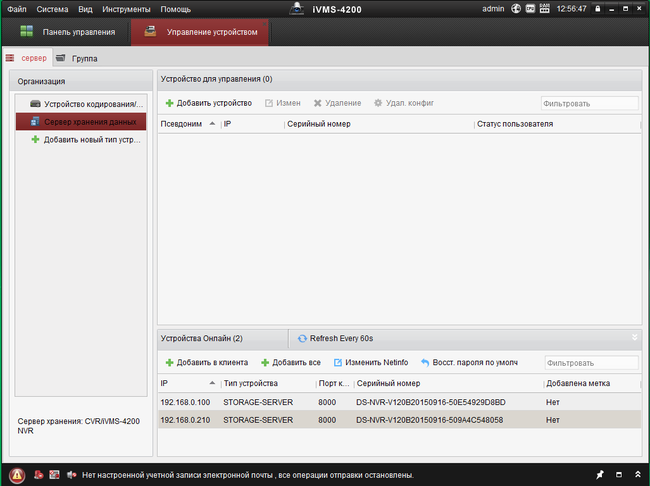Select the Группа sub-tab

[77, 58]
